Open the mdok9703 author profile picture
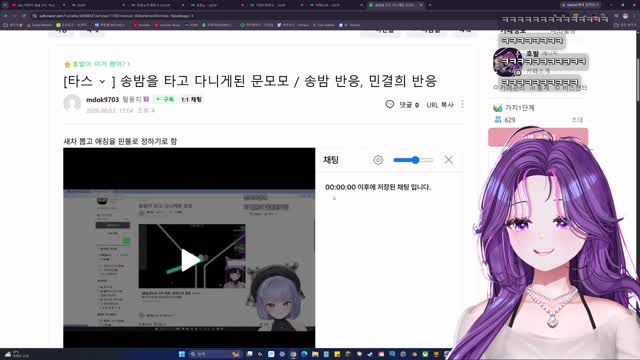The width and height of the screenshot is (640, 360). 72,103
